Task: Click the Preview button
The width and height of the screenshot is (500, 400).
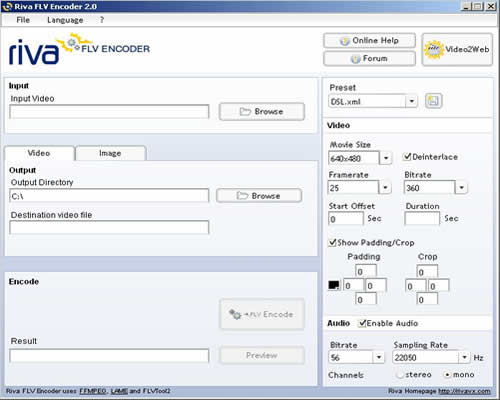Action: (x=262, y=355)
